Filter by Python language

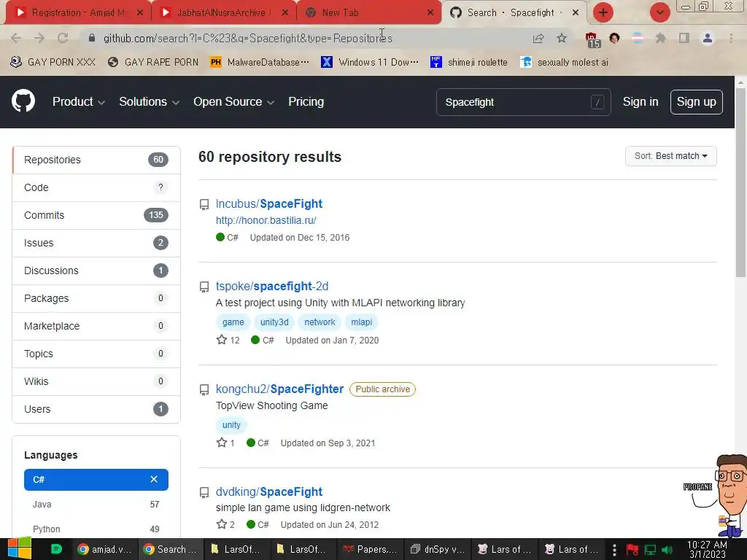pyautogui.click(x=96, y=529)
